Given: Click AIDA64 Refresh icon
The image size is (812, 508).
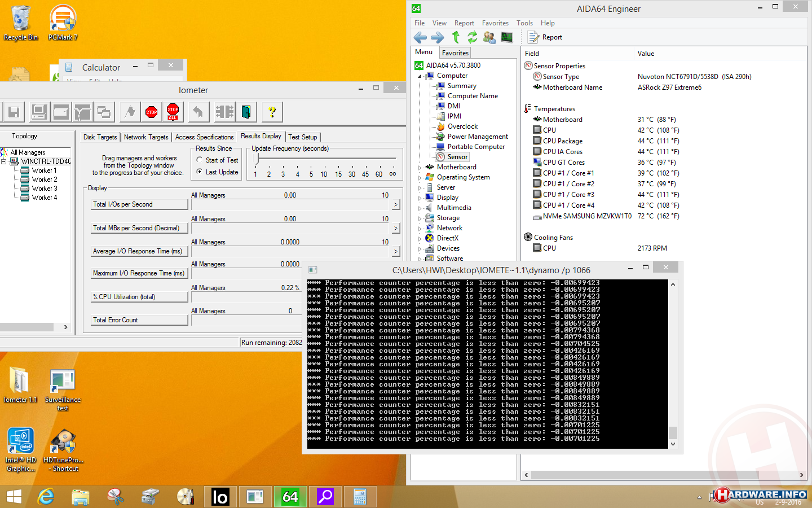Looking at the screenshot, I should [x=472, y=37].
